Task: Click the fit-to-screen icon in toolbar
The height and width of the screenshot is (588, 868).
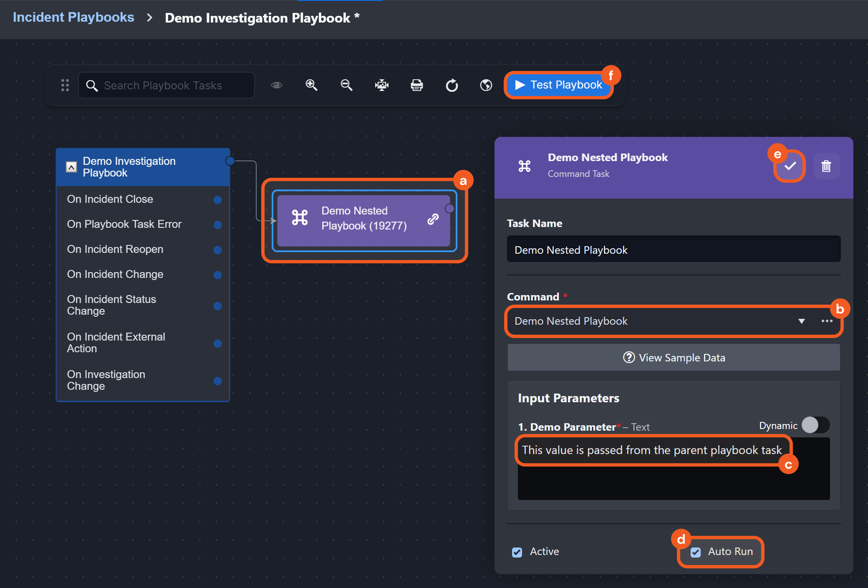Action: pyautogui.click(x=381, y=85)
